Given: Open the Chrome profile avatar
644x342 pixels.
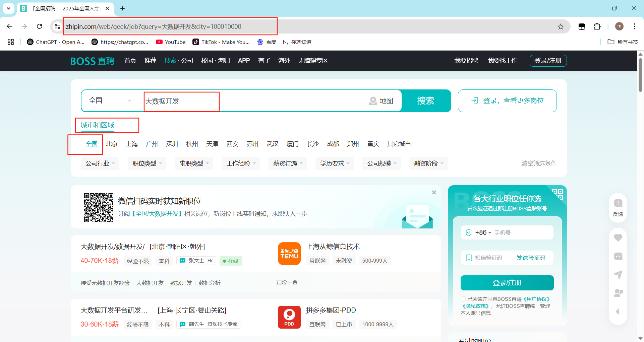Looking at the screenshot, I should pos(619,26).
